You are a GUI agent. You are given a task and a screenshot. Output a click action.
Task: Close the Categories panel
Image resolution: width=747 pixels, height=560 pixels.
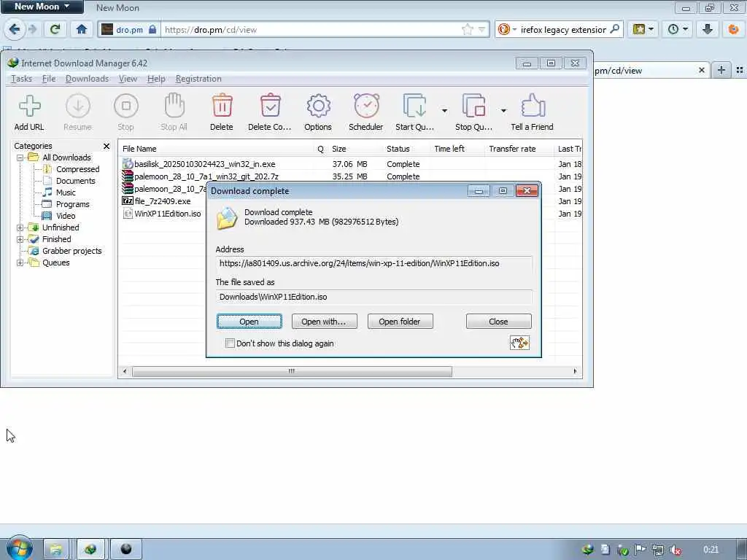pyautogui.click(x=107, y=146)
